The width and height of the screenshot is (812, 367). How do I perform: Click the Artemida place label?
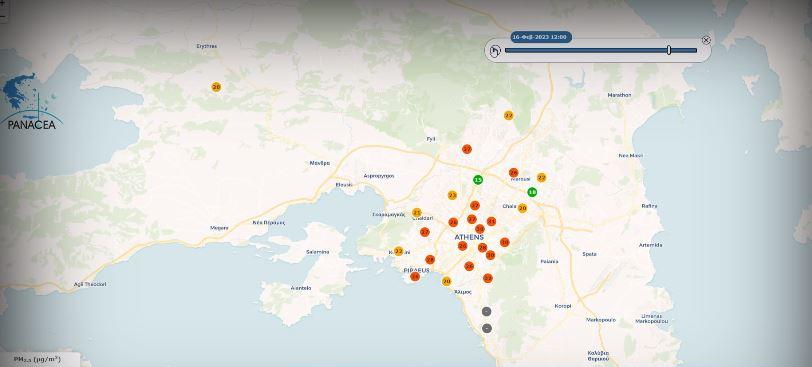650,245
